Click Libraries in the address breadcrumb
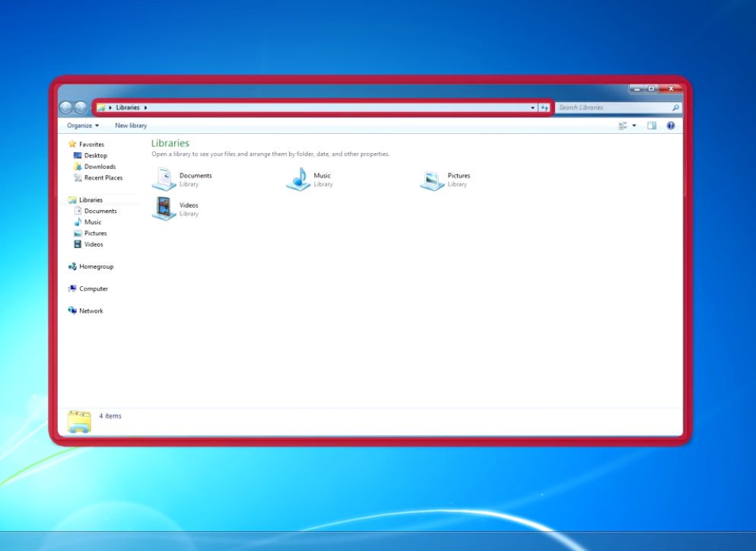 [128, 107]
